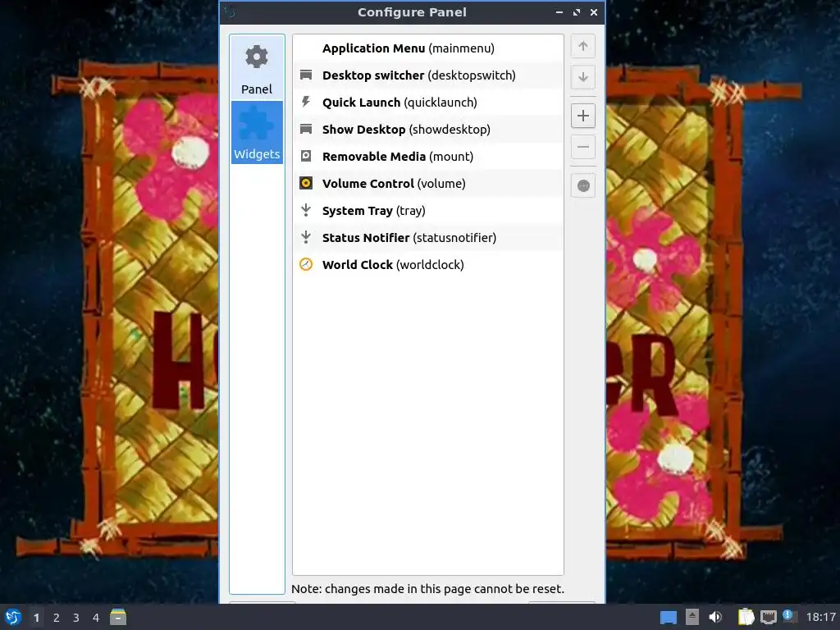Switch to desktop 3 in the pager
The height and width of the screenshot is (630, 840).
76,618
